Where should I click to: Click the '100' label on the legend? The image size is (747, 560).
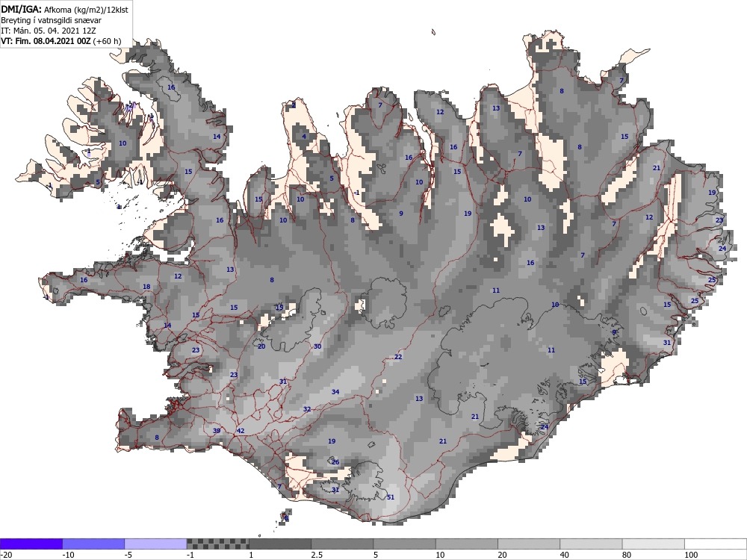click(x=691, y=555)
